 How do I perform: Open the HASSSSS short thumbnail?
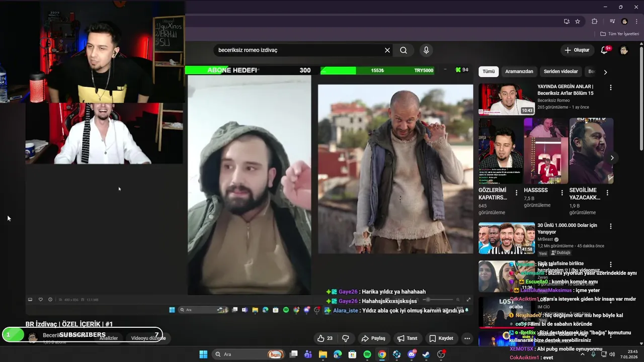546,151
